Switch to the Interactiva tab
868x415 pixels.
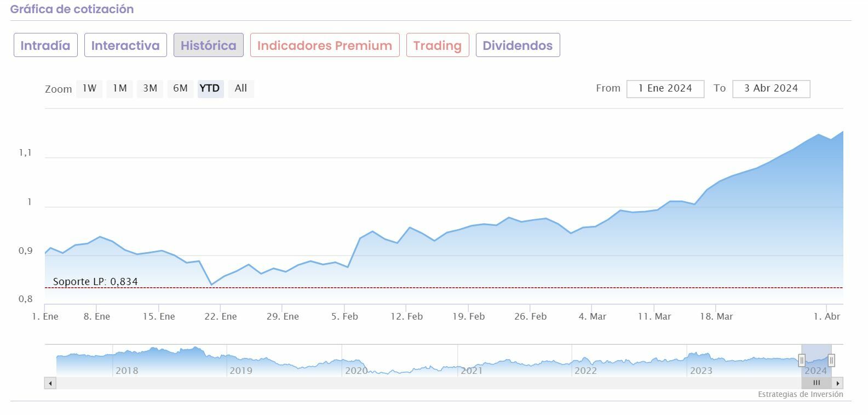pos(125,46)
